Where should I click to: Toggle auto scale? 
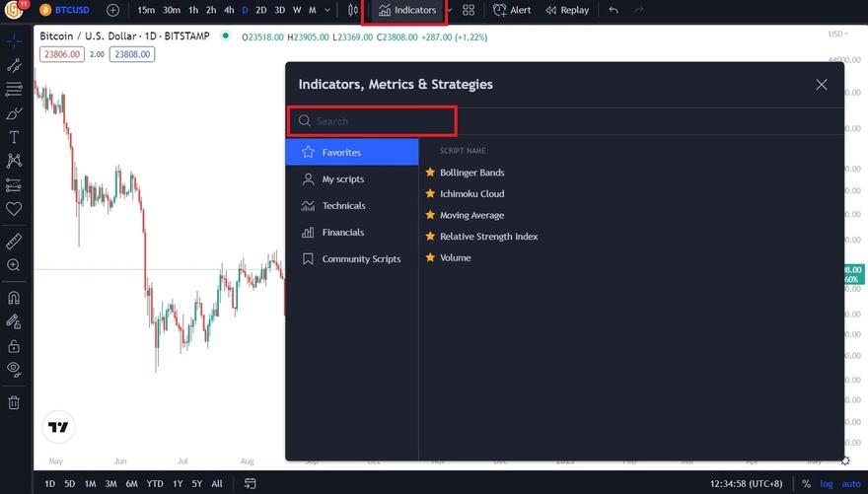(851, 483)
